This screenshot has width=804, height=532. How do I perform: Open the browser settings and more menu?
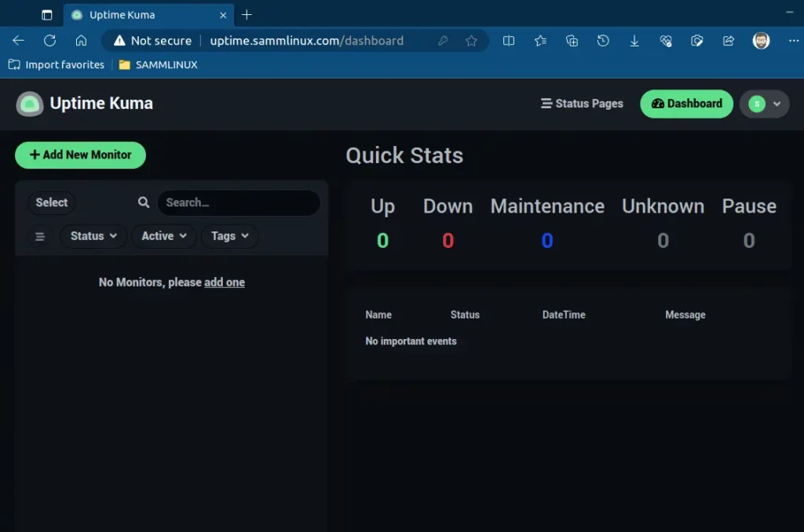pyautogui.click(x=793, y=41)
